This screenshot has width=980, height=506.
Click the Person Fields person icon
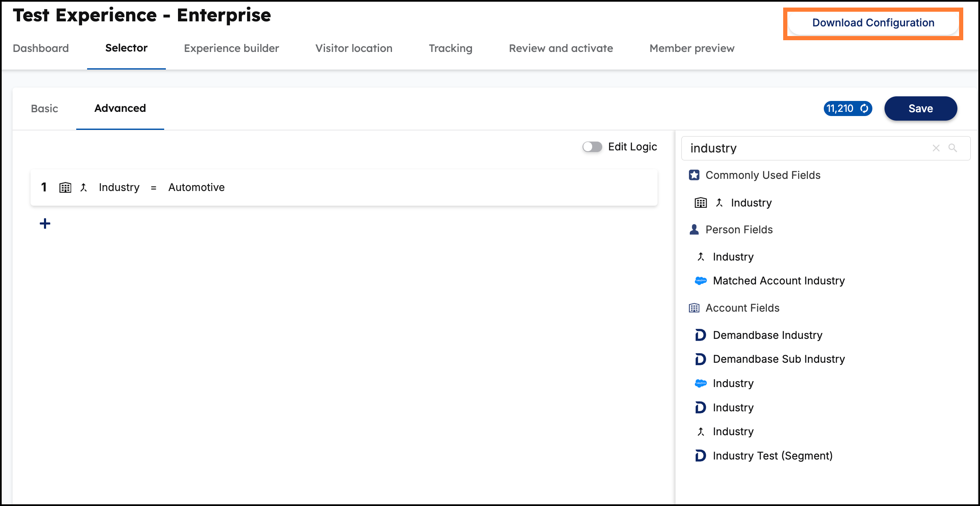coord(694,230)
